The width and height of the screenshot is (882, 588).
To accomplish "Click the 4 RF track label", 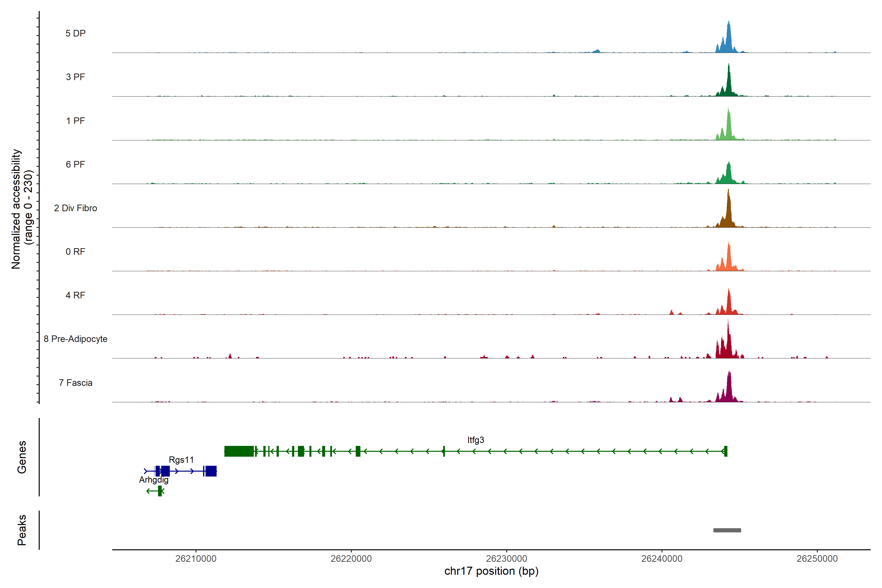I will pyautogui.click(x=75, y=295).
